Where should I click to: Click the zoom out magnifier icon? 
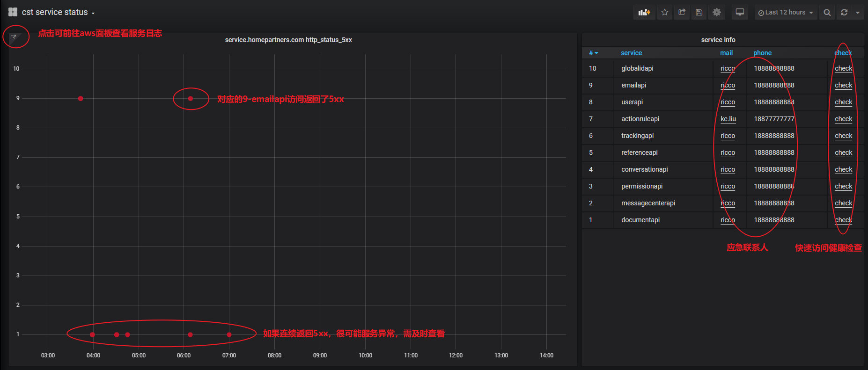pos(827,13)
